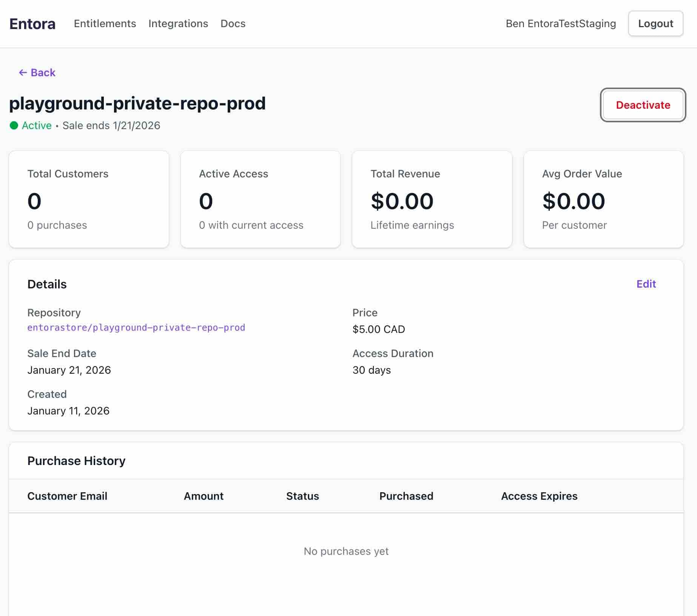Click the Deactivate button

pos(642,105)
